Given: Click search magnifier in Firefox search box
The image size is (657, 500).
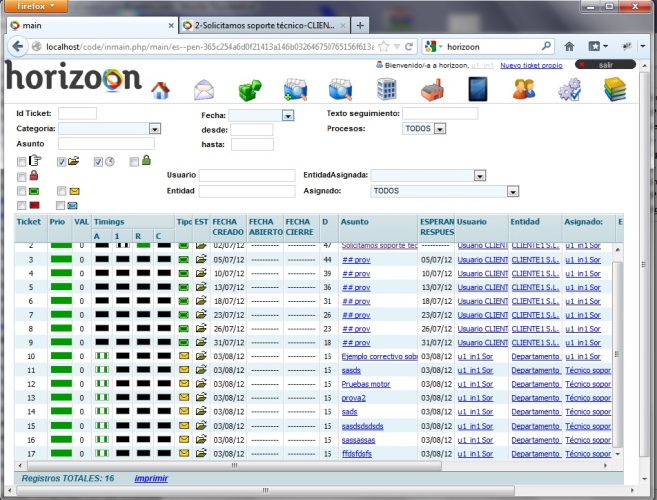Looking at the screenshot, I should coord(546,46).
